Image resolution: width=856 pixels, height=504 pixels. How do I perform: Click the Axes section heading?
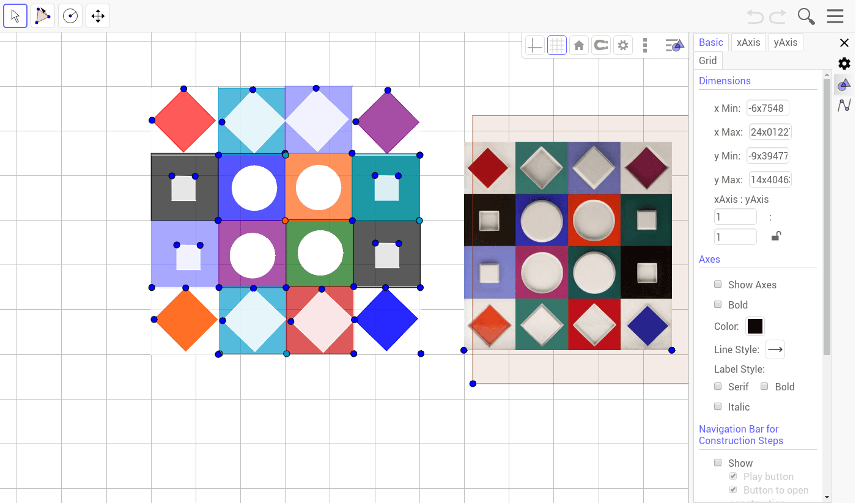(x=709, y=259)
